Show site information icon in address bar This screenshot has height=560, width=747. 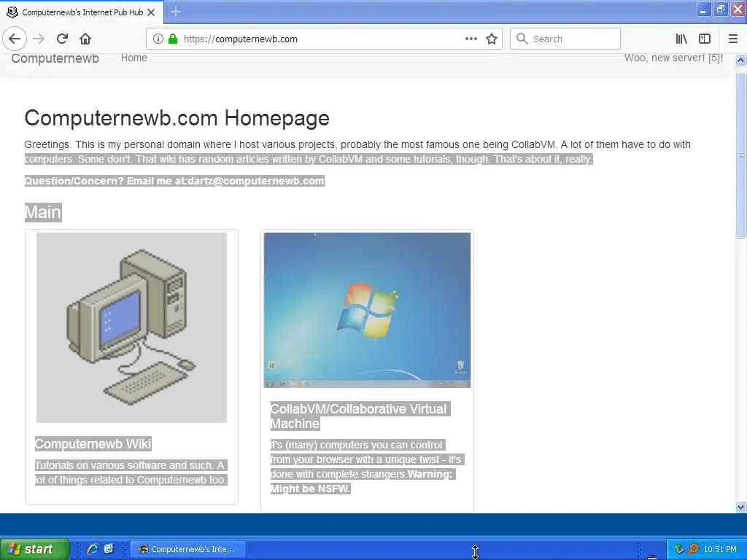click(x=158, y=39)
